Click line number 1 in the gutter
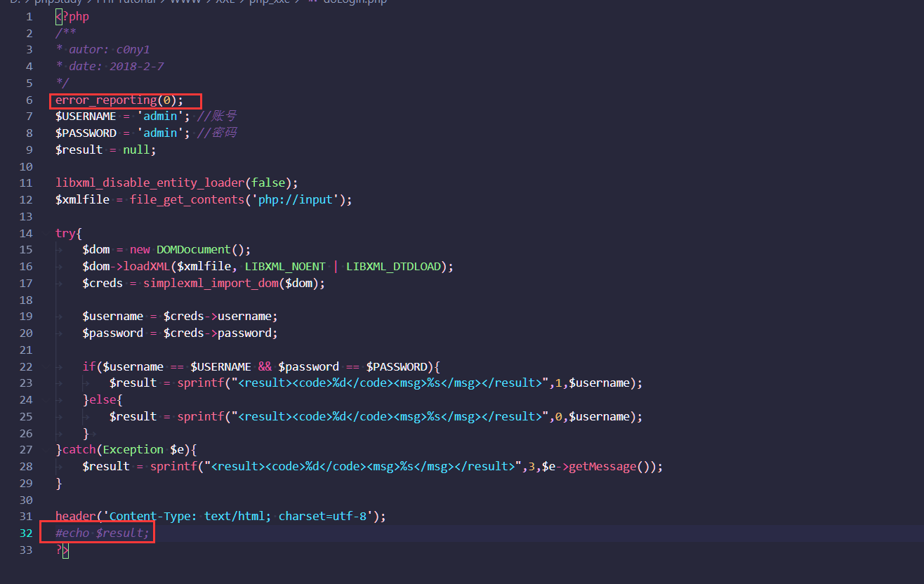The height and width of the screenshot is (584, 924). pos(29,17)
